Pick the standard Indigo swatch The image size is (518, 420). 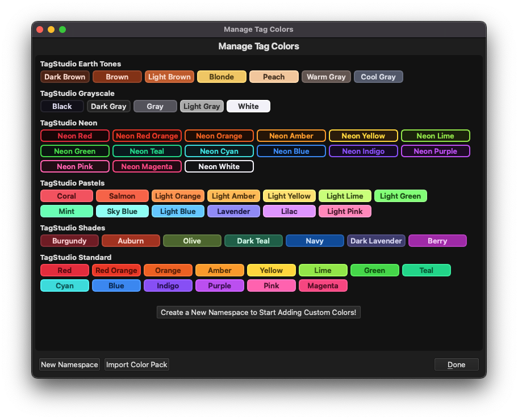168,285
